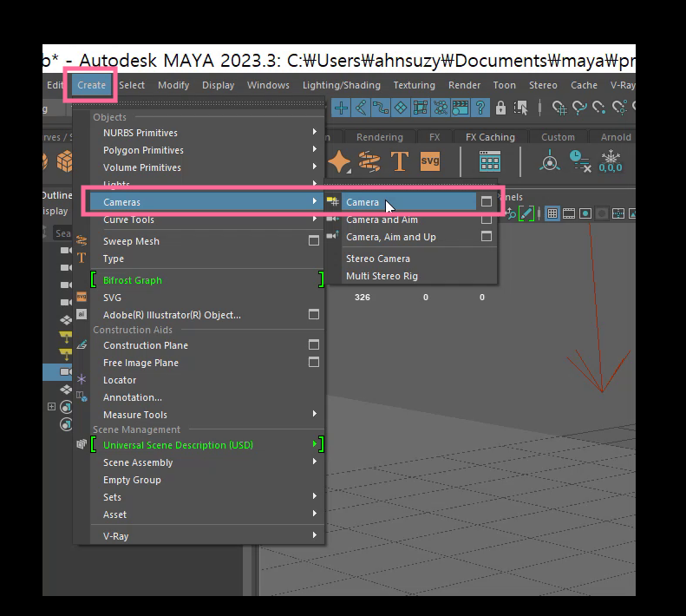
Task: Click the Snap to projected center magnet
Action: 619,108
